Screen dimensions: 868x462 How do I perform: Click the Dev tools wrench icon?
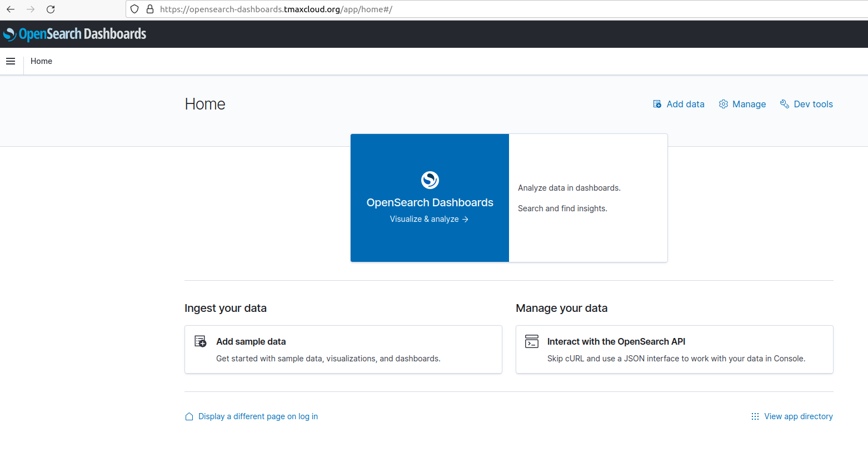coord(785,104)
